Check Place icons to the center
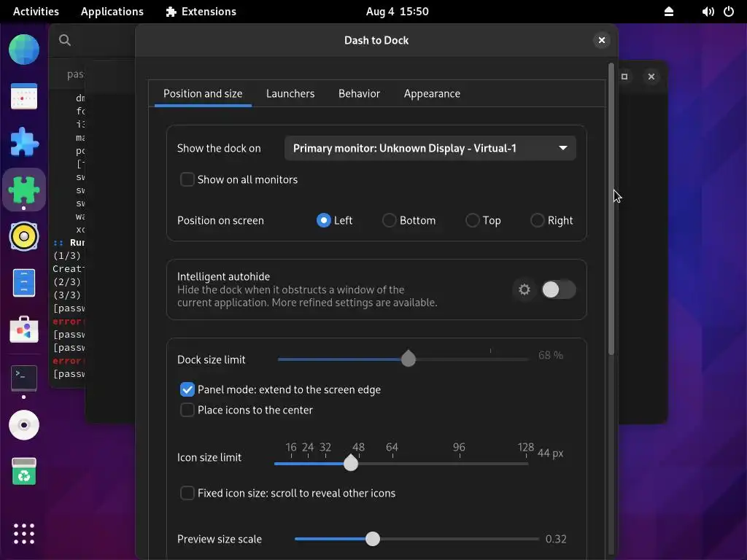This screenshot has height=560, width=747. pyautogui.click(x=187, y=410)
